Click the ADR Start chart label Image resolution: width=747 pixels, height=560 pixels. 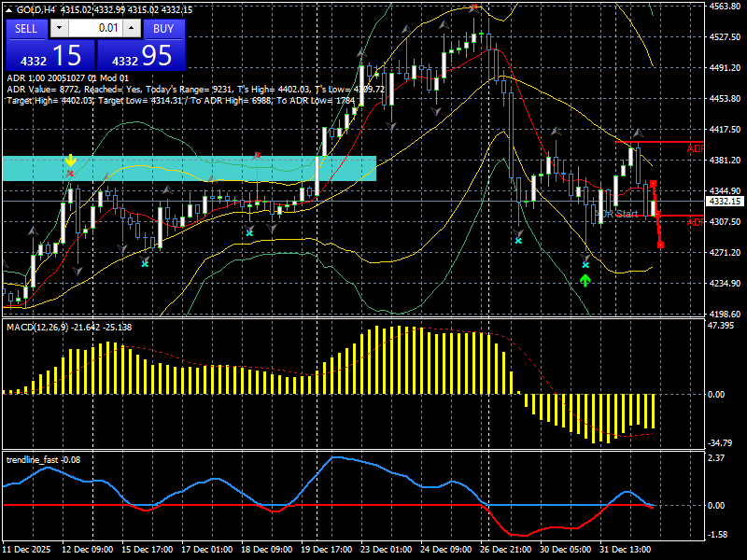tap(616, 214)
